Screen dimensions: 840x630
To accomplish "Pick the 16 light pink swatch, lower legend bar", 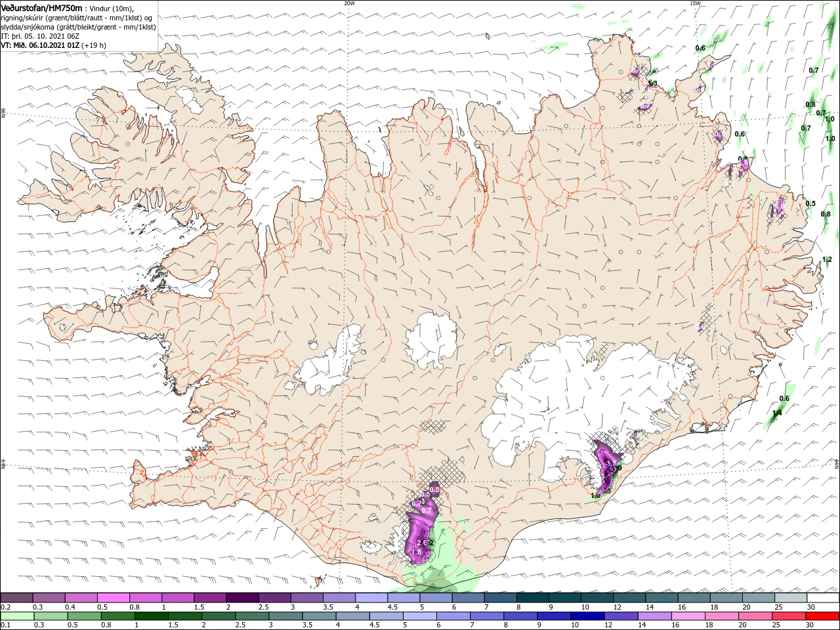I will [688, 616].
